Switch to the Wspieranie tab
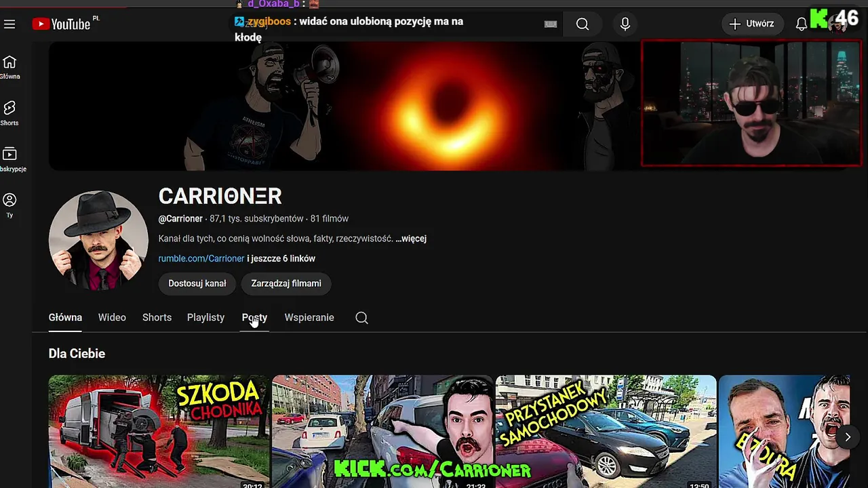Viewport: 868px width, 488px height. click(309, 317)
